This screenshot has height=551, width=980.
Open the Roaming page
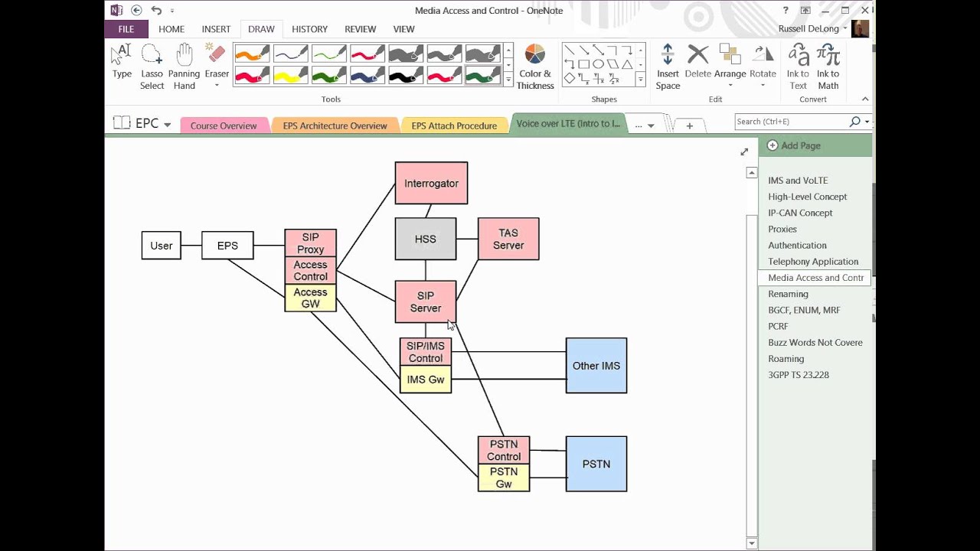click(x=786, y=359)
